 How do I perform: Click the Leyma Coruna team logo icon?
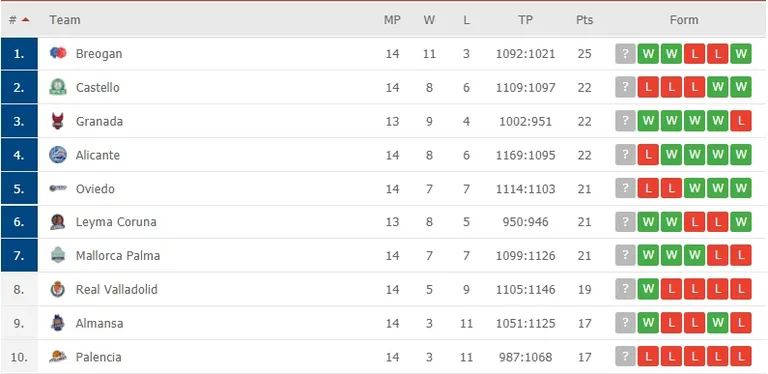click(58, 222)
